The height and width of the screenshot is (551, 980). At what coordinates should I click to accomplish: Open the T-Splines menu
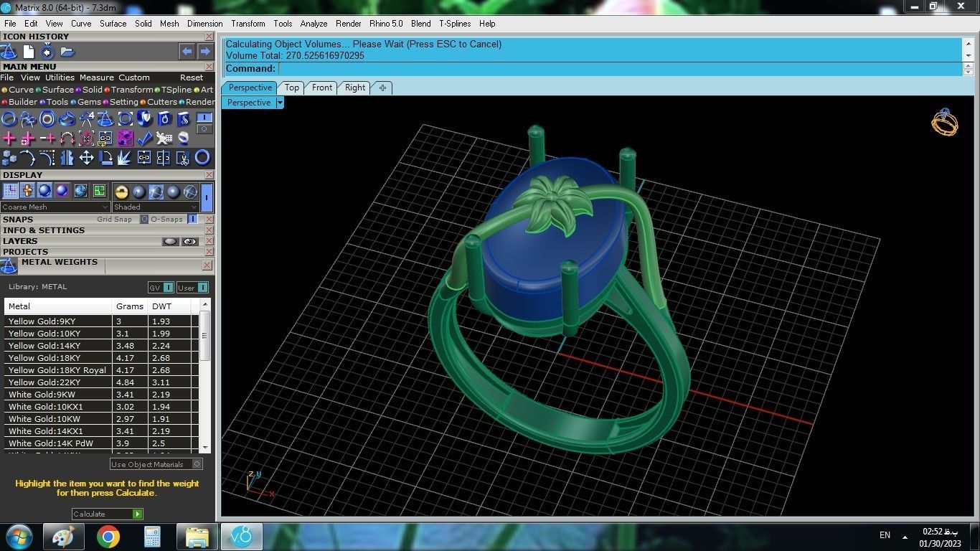click(x=455, y=24)
